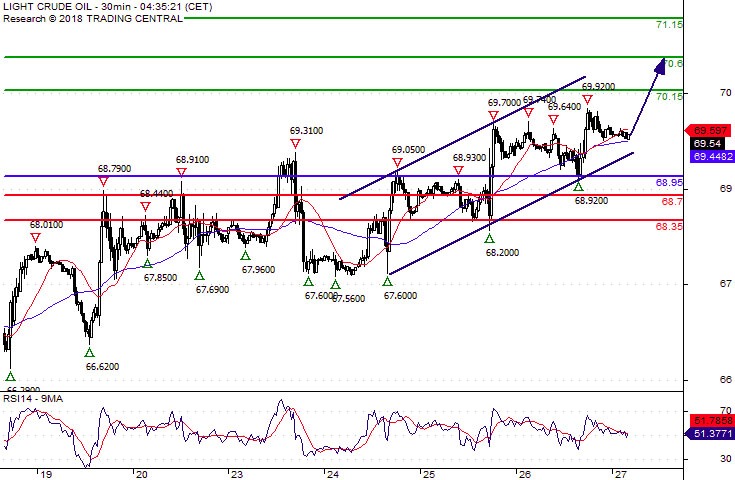Click the 67.5600 swing low label
Viewport: 735px width, 480px height.
pos(349,299)
